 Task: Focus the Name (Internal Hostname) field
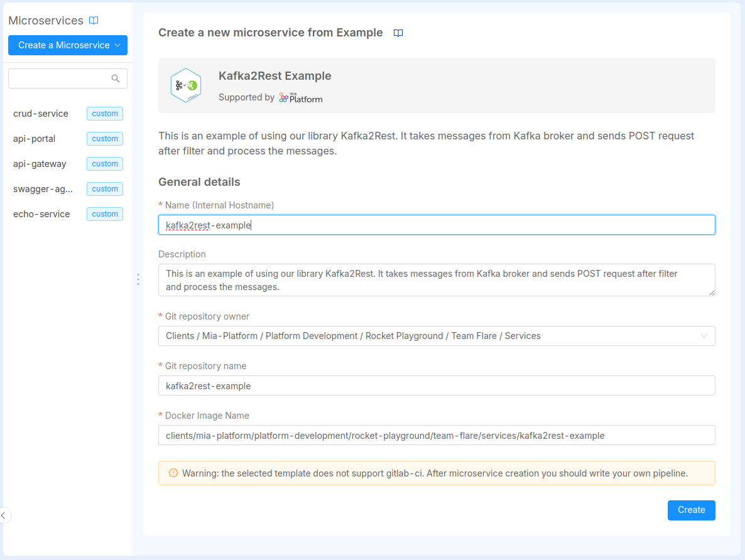436,225
